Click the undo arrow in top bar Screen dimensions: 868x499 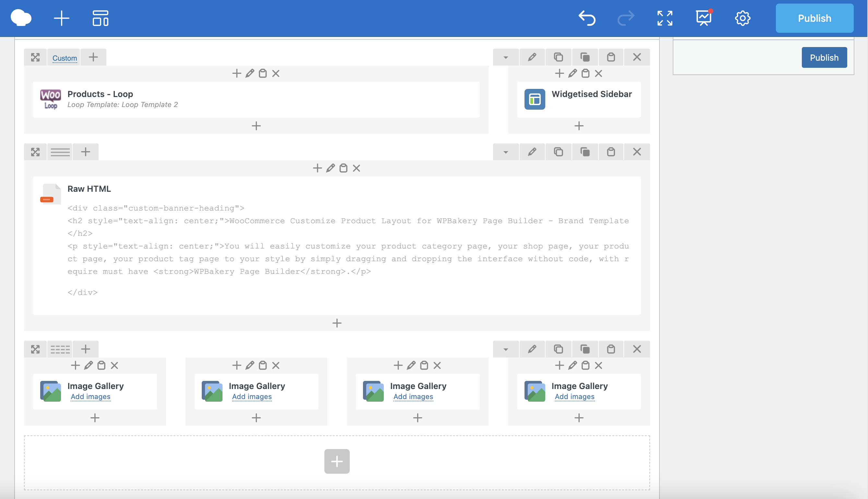tap(587, 18)
